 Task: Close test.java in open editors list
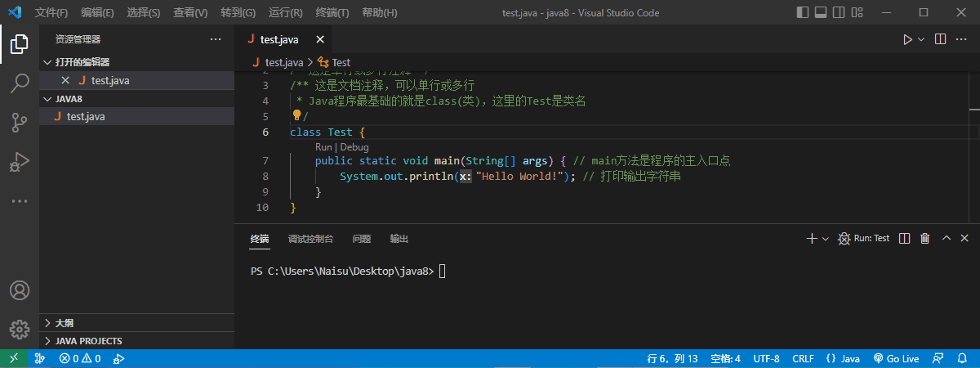[66, 80]
